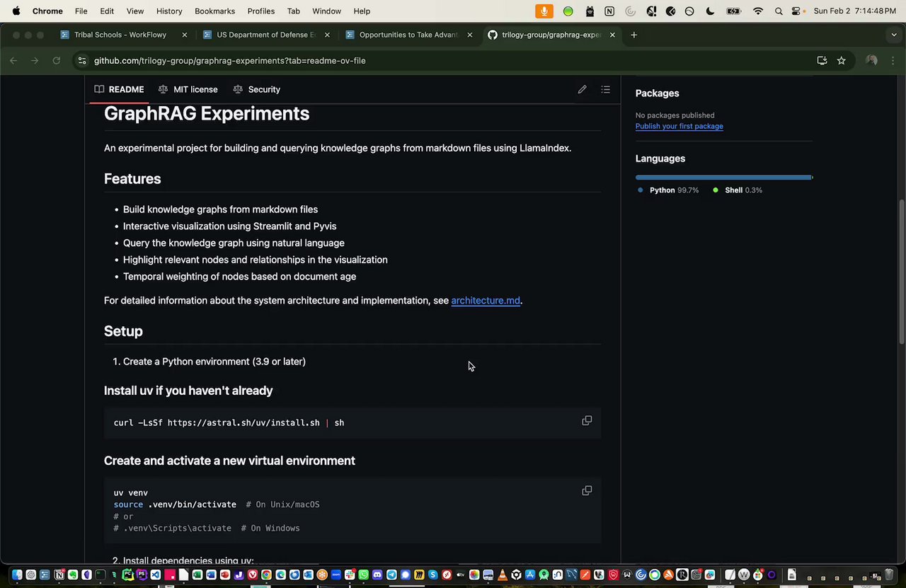
Task: Click the Do Not Disturb moon icon
Action: tap(710, 11)
